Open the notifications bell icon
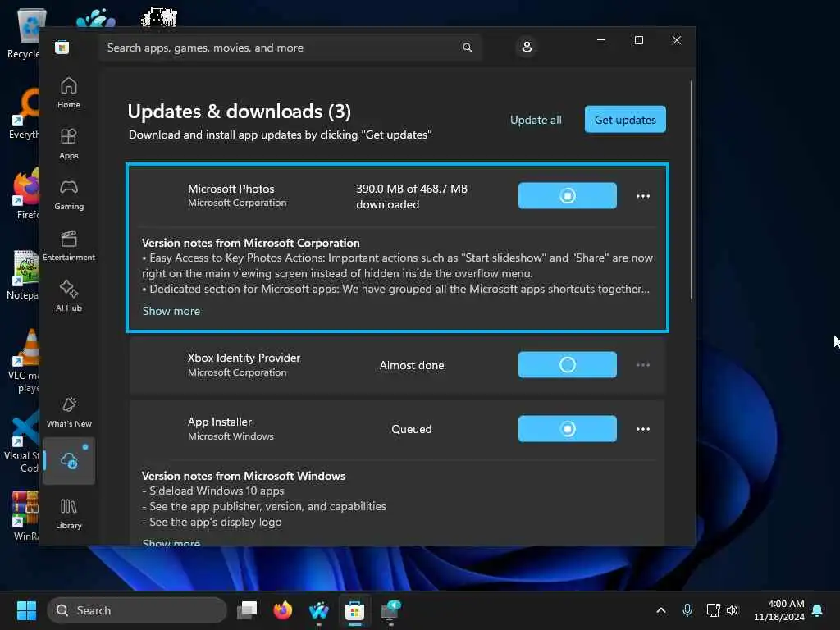The height and width of the screenshot is (630, 840). pyautogui.click(x=817, y=610)
